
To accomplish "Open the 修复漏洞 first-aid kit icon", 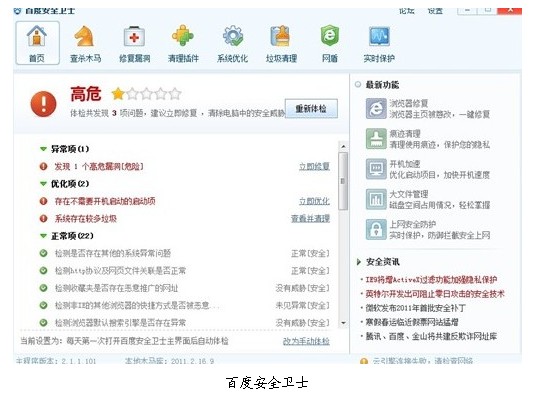I will 134,36.
